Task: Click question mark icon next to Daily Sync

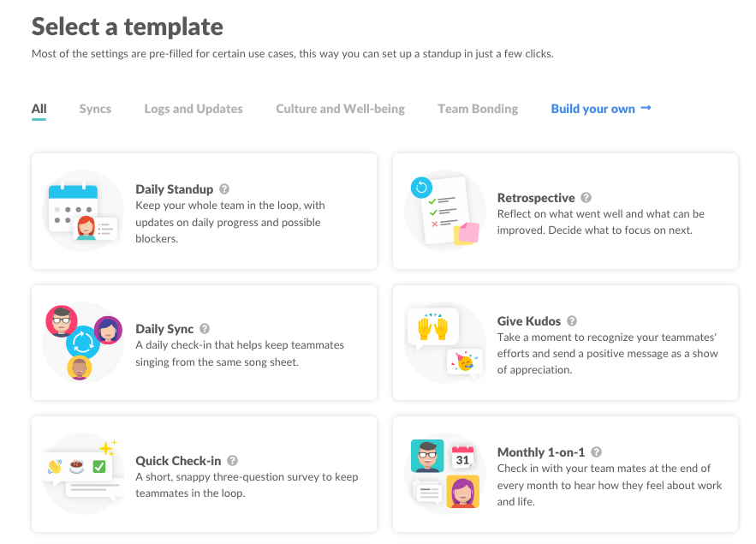Action: (x=205, y=329)
